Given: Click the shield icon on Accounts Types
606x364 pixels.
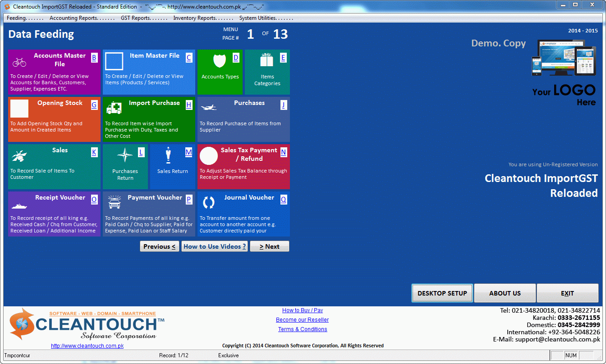Looking at the screenshot, I should [220, 60].
